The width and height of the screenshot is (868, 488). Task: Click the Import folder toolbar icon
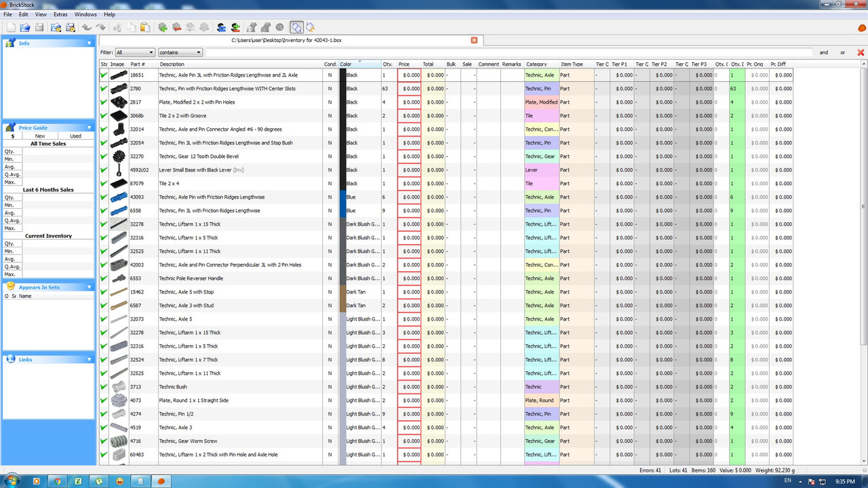(x=56, y=28)
